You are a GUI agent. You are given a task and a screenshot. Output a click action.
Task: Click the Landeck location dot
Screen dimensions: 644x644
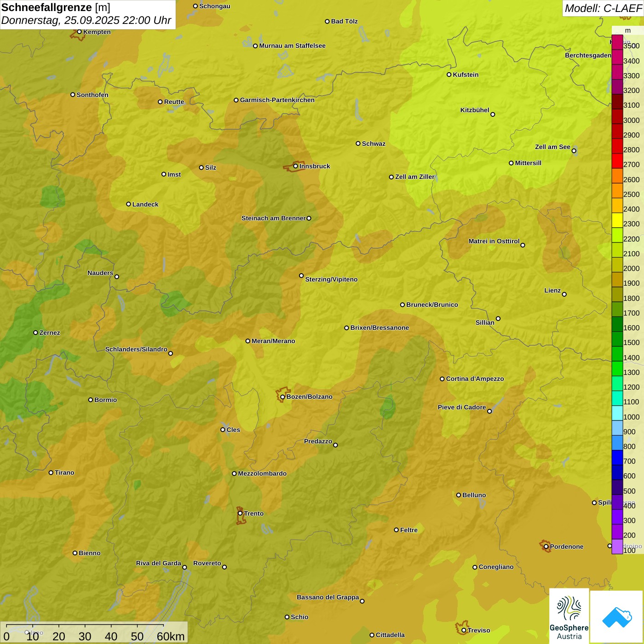pos(128,204)
